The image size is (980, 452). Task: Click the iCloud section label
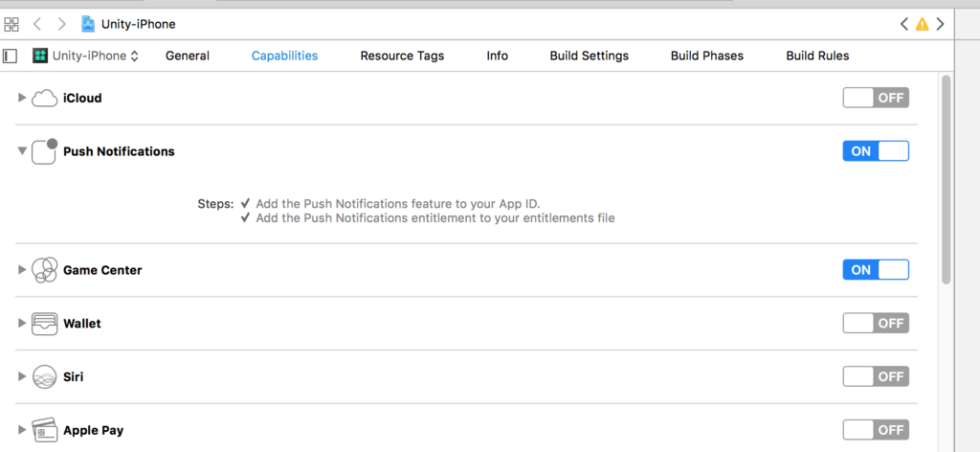click(82, 98)
